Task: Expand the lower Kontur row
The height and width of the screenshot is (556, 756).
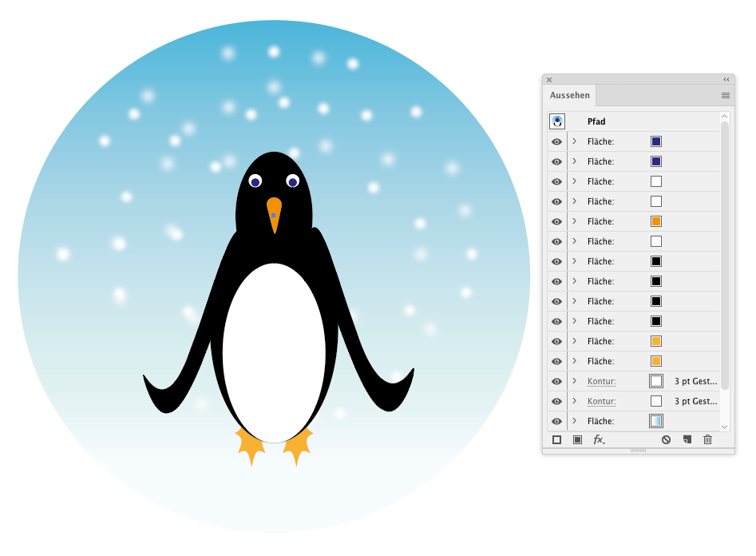Action: point(574,401)
